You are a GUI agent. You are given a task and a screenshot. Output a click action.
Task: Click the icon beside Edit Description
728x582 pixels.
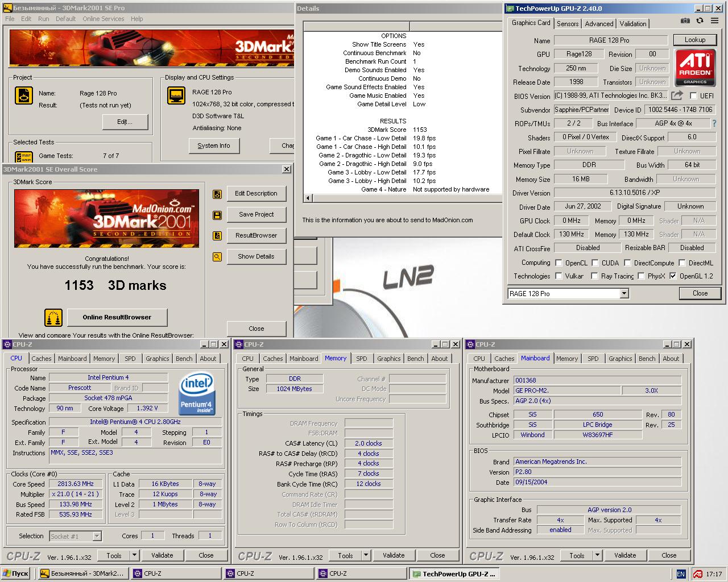pos(217,194)
